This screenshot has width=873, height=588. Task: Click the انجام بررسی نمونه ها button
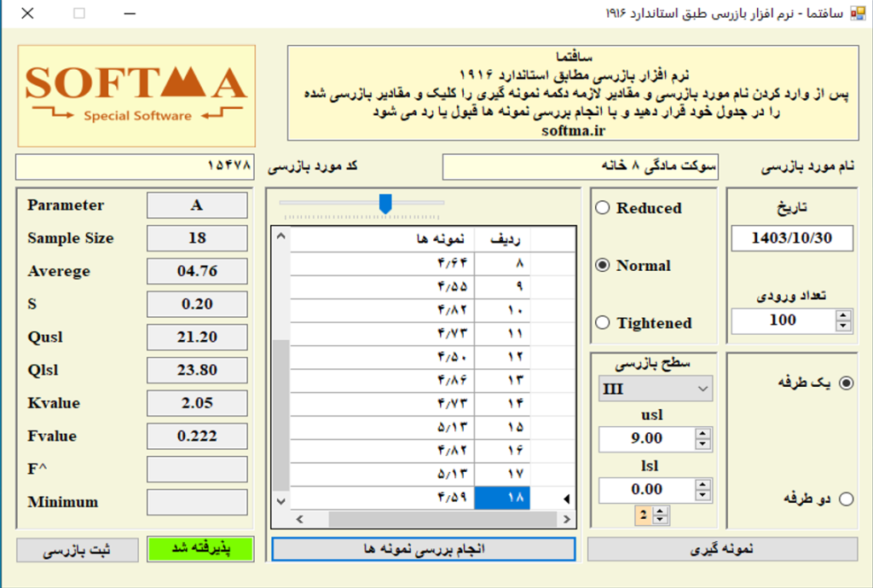[x=423, y=550]
